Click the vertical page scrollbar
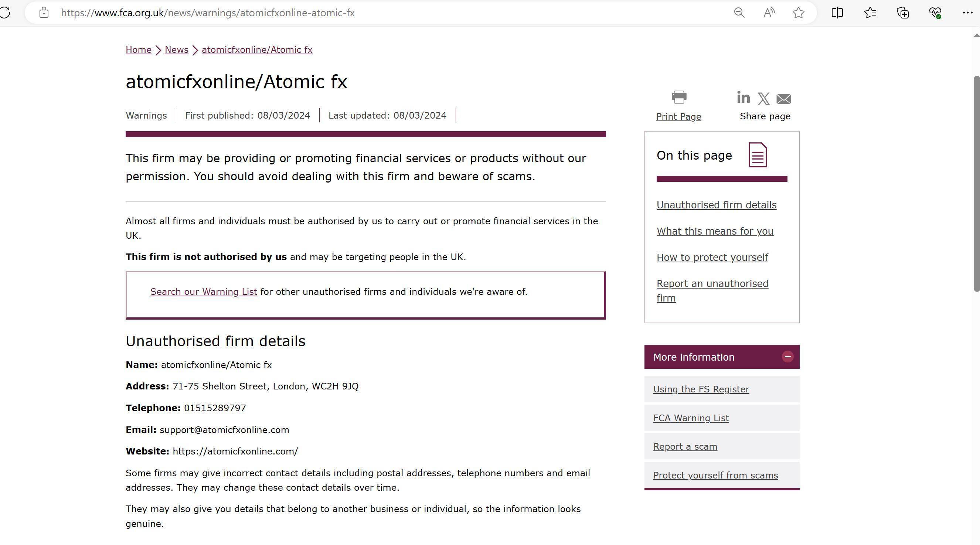This screenshot has width=980, height=545. point(976,183)
